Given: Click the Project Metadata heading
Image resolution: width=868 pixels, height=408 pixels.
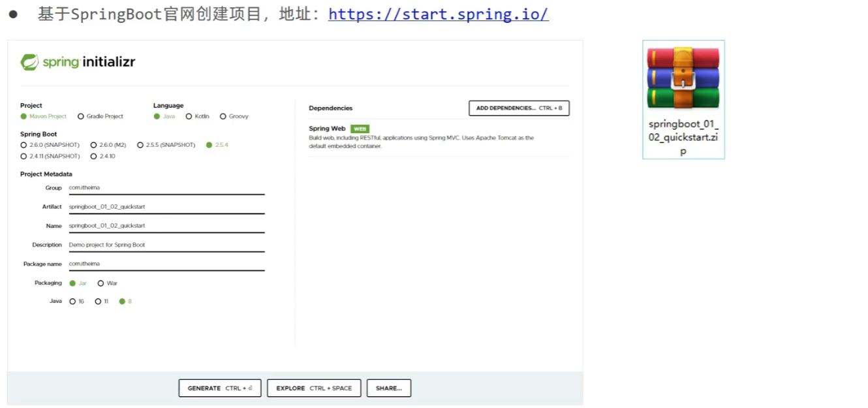Looking at the screenshot, I should (46, 174).
